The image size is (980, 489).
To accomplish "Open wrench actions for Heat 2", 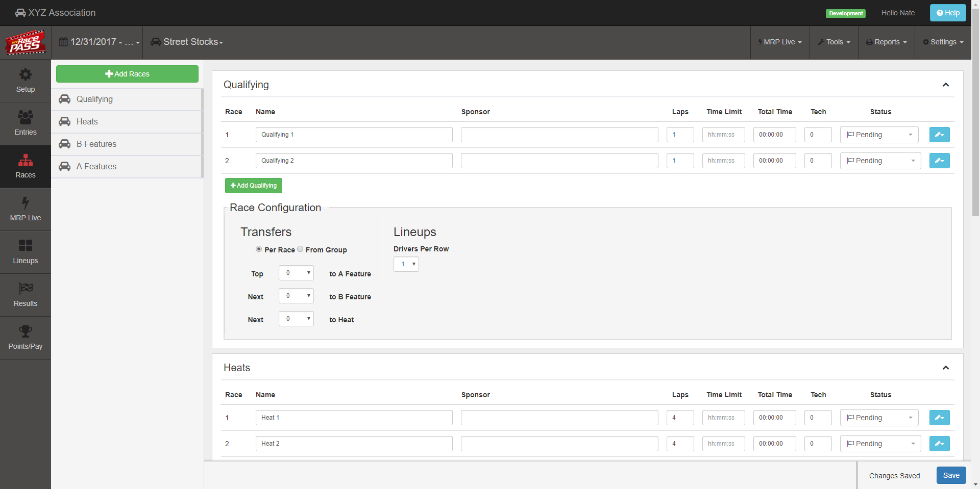I will pyautogui.click(x=939, y=444).
